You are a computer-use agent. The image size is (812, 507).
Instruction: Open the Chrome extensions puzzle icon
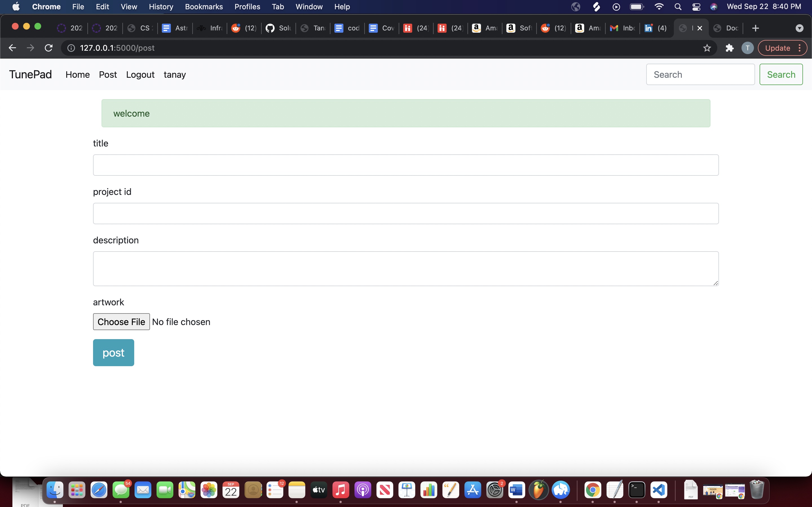click(x=729, y=48)
